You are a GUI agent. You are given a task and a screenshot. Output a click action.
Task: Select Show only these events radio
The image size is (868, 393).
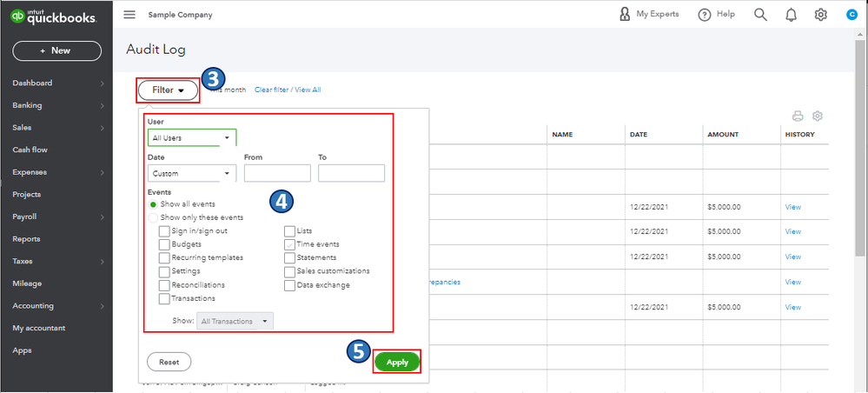point(153,217)
